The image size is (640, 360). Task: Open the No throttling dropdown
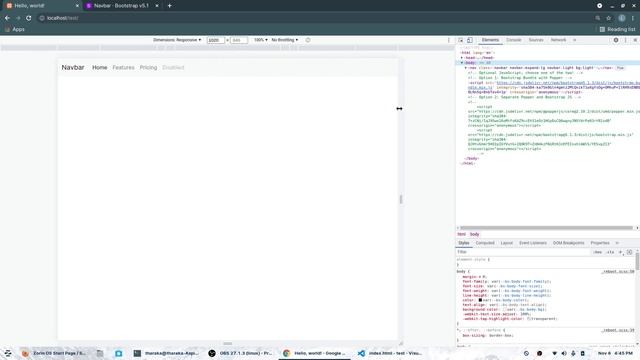284,40
